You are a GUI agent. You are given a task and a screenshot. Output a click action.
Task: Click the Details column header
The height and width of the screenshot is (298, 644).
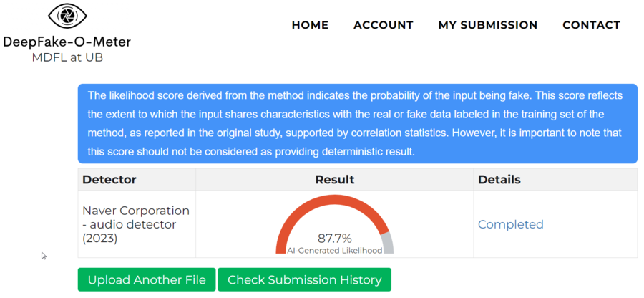coord(499,179)
